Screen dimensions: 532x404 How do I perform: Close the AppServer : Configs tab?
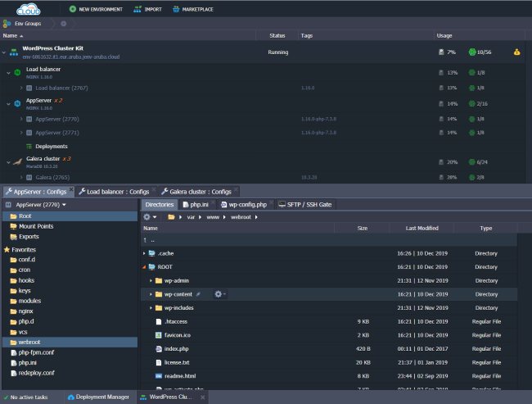tap(72, 188)
